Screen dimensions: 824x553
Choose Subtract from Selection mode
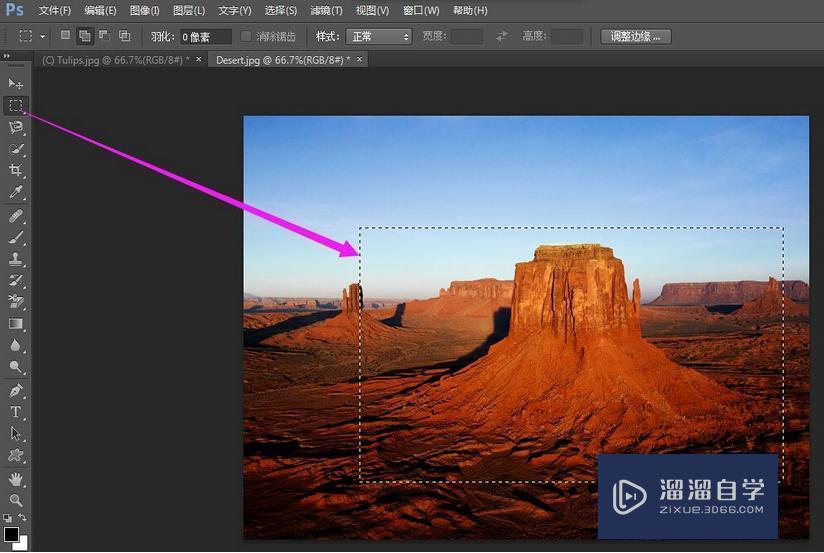105,36
